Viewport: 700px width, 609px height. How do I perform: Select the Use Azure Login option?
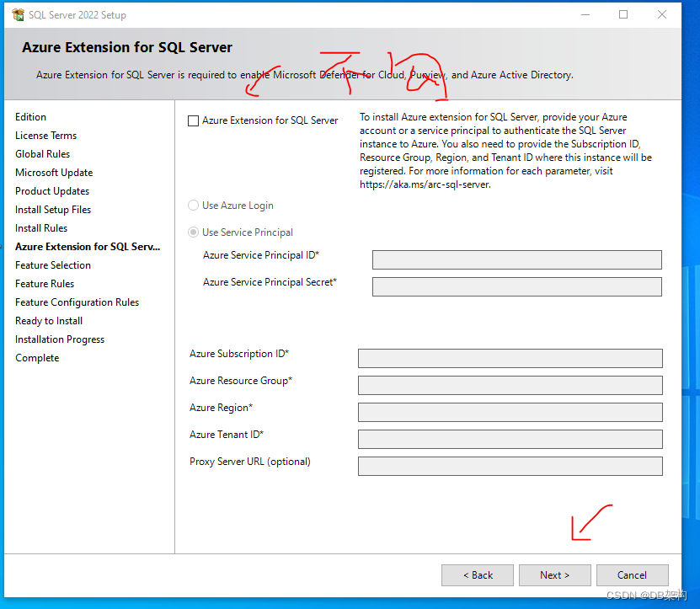(x=193, y=205)
